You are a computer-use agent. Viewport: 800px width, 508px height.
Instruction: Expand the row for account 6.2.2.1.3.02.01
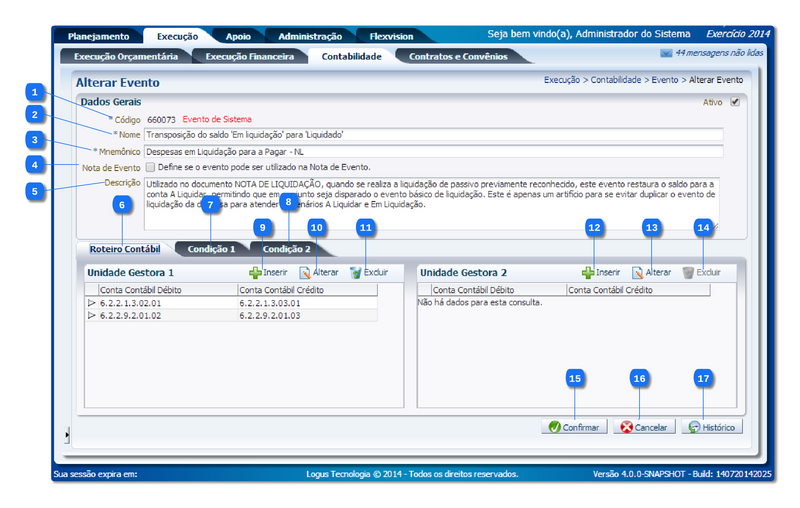pos(92,301)
